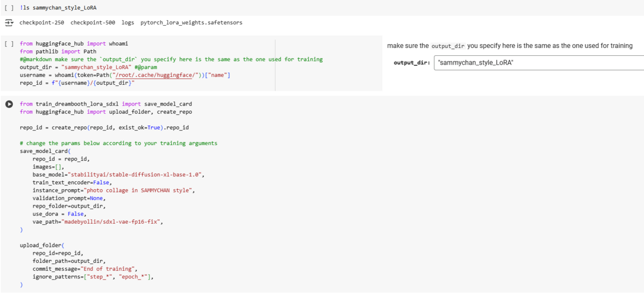Run the save_model_card upload cell
The width and height of the screenshot is (644, 293).
point(9,104)
